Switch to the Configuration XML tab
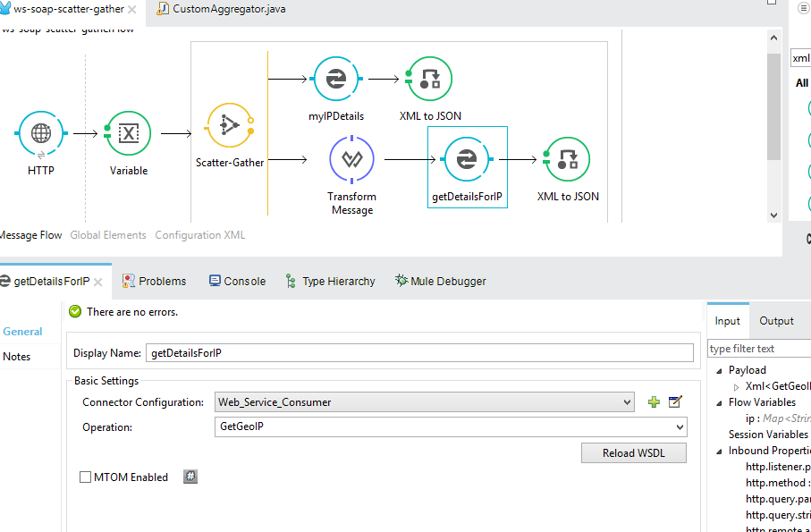The height and width of the screenshot is (532, 811). click(x=199, y=235)
